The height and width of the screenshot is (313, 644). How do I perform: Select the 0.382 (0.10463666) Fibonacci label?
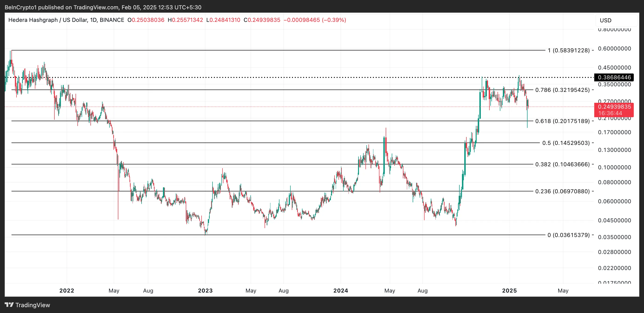[562, 164]
